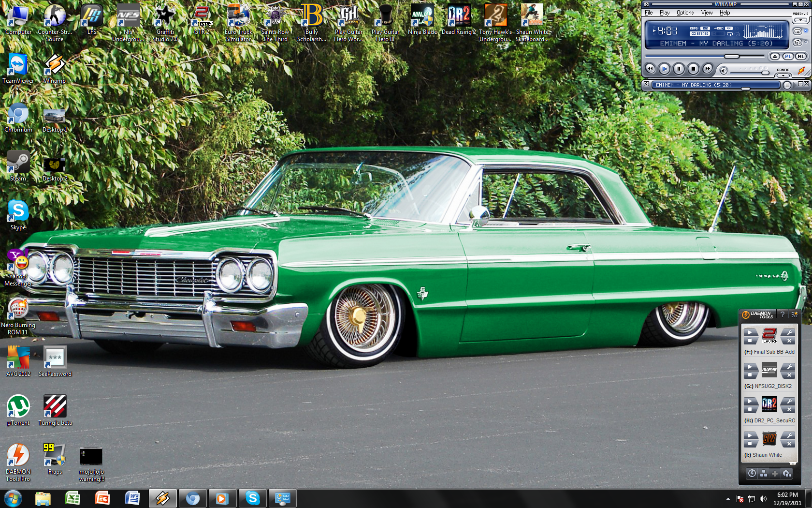The height and width of the screenshot is (508, 812).
Task: Open the Chromium desktop icon
Action: (x=18, y=117)
